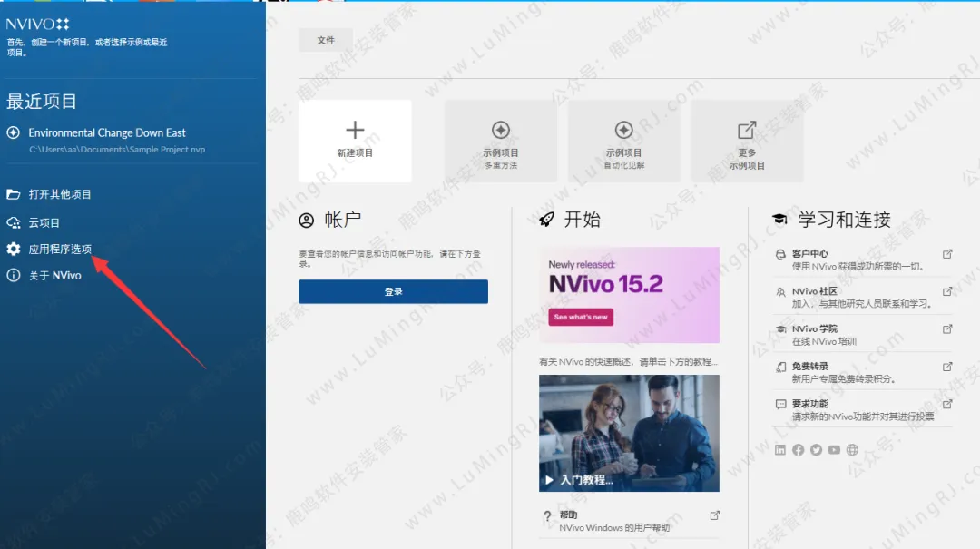Click See what's new in NVivo banner
Screen dimensions: 980x549
click(581, 317)
